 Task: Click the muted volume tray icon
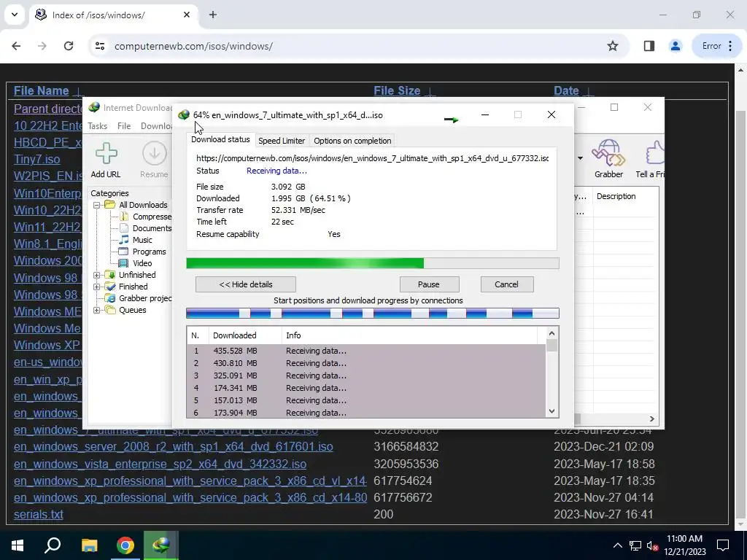point(652,545)
